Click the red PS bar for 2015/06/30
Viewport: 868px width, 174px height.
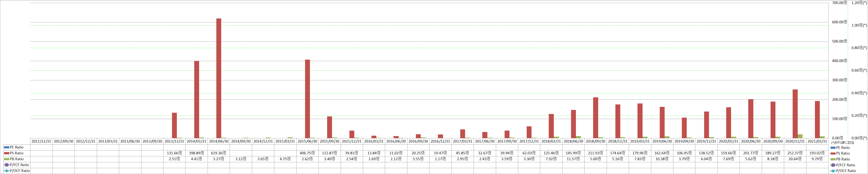point(307,99)
